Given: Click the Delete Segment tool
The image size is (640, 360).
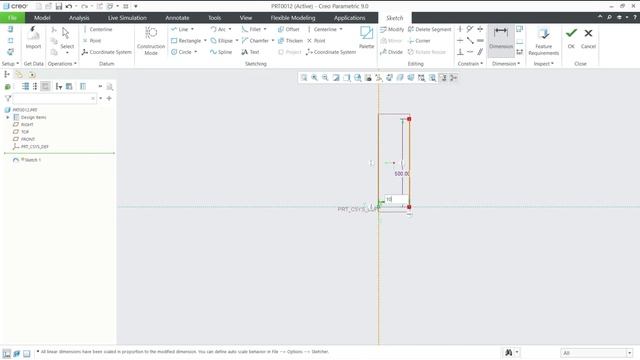Looking at the screenshot, I should point(429,29).
